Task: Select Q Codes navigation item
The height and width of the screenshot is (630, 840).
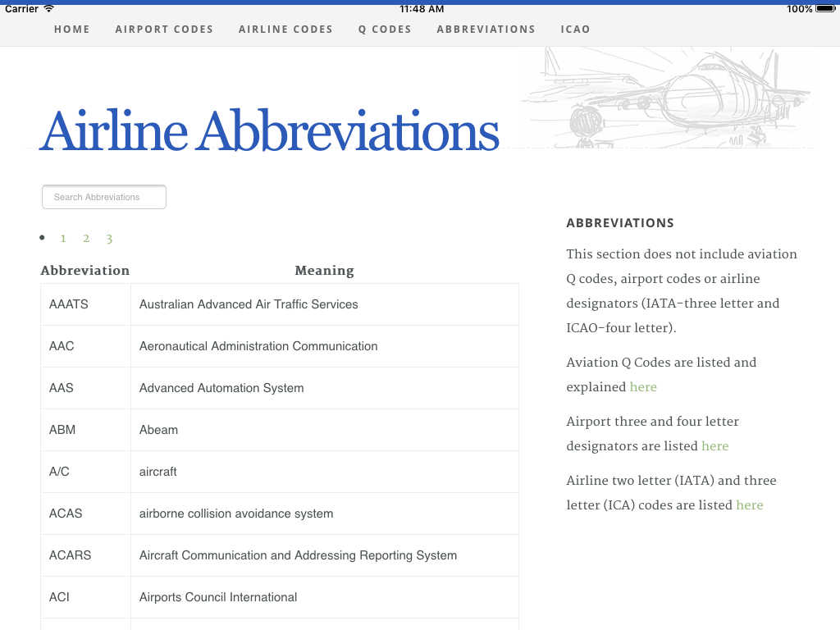Action: [385, 30]
